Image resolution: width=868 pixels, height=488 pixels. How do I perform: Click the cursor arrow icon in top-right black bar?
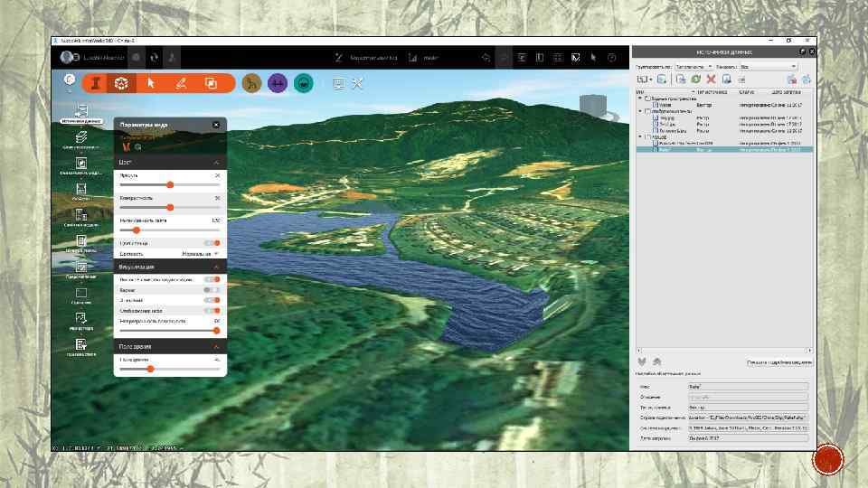coord(593,57)
